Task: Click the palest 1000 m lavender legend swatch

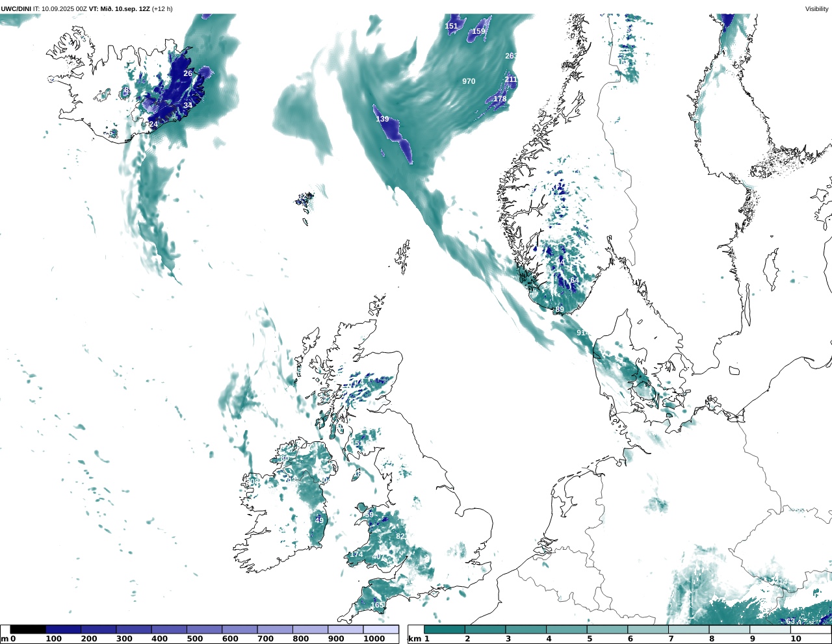Action: tap(380, 629)
